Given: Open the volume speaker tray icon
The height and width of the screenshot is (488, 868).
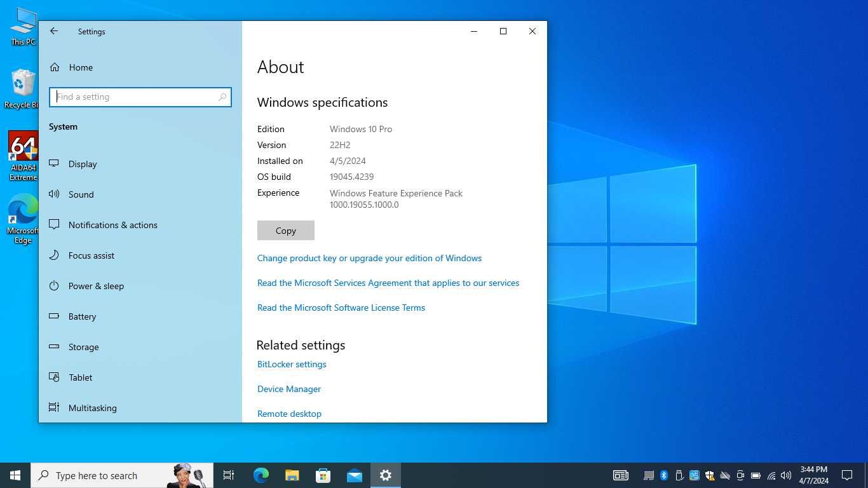Looking at the screenshot, I should (x=786, y=475).
